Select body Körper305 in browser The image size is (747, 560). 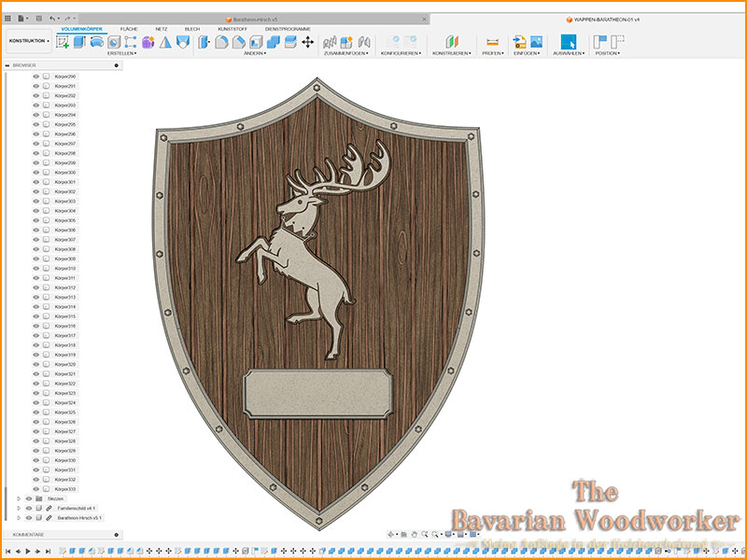(x=65, y=220)
